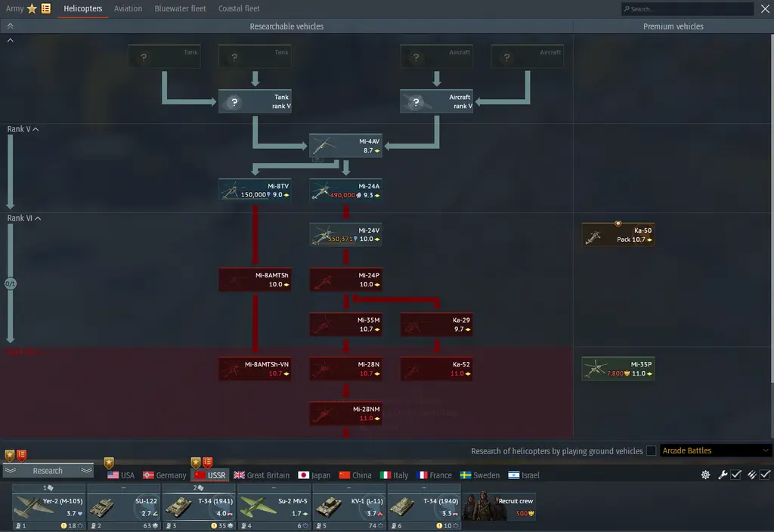Click the Army star favorite icon

click(x=32, y=8)
